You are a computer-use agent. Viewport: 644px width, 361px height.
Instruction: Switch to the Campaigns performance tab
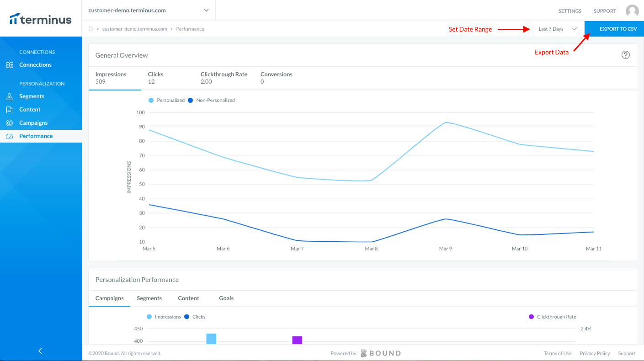pyautogui.click(x=110, y=298)
